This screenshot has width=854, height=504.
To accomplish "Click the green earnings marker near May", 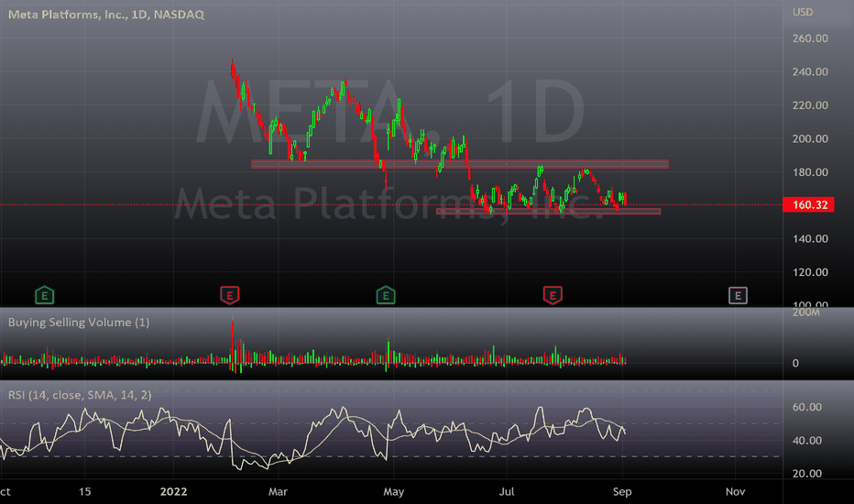I will (386, 295).
